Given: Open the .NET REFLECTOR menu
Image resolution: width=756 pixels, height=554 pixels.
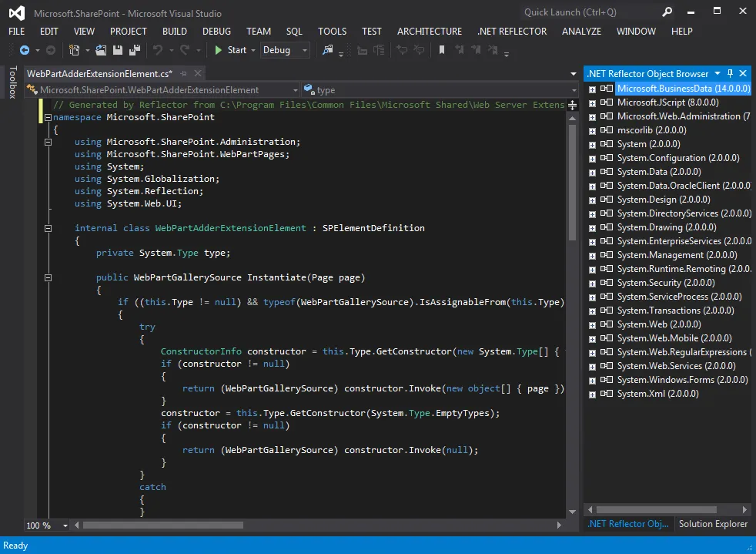Looking at the screenshot, I should click(512, 32).
